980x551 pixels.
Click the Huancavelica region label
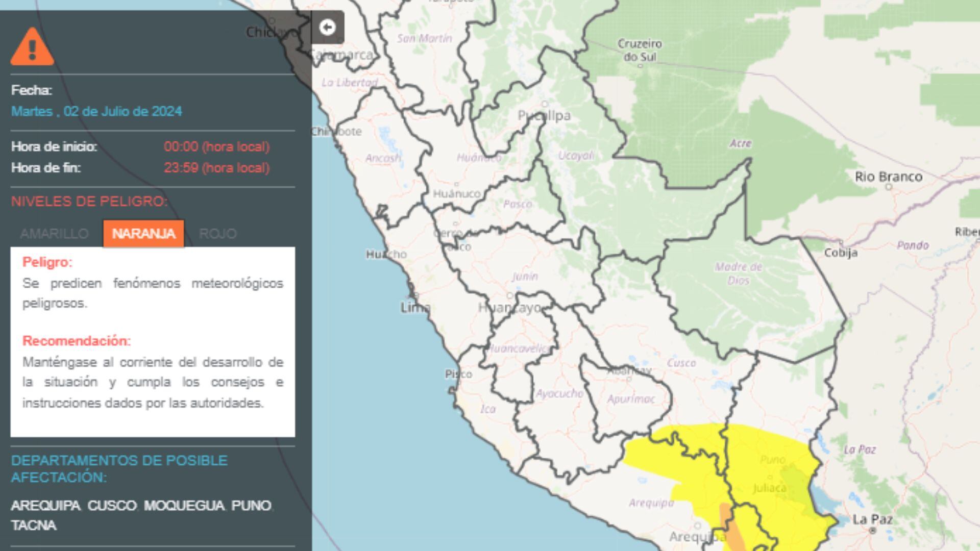click(x=519, y=348)
